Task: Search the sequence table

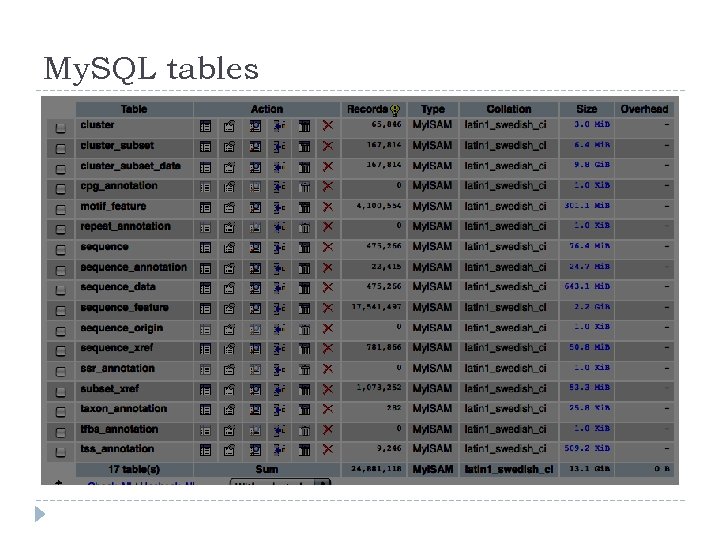Action: tap(255, 248)
